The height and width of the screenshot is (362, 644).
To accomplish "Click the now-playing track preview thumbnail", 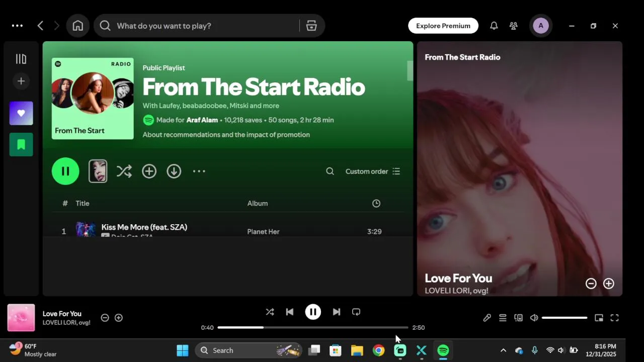I will pos(98,171).
